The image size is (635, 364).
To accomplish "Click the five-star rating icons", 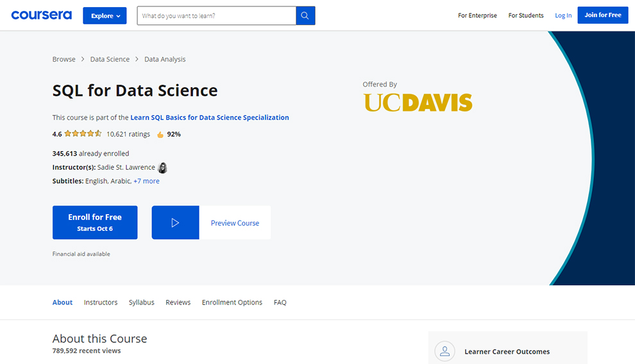I will [83, 134].
